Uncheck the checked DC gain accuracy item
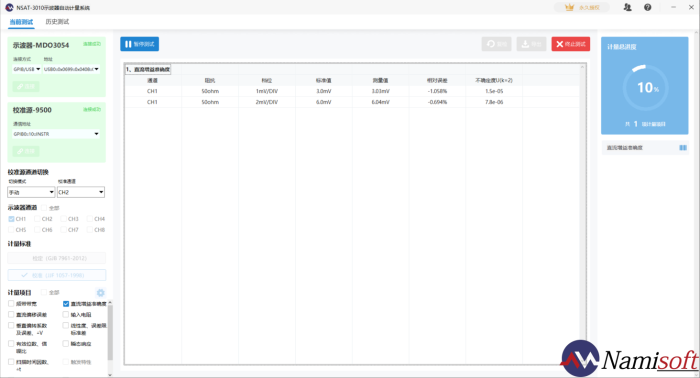This screenshot has height=378, width=700. (66, 303)
